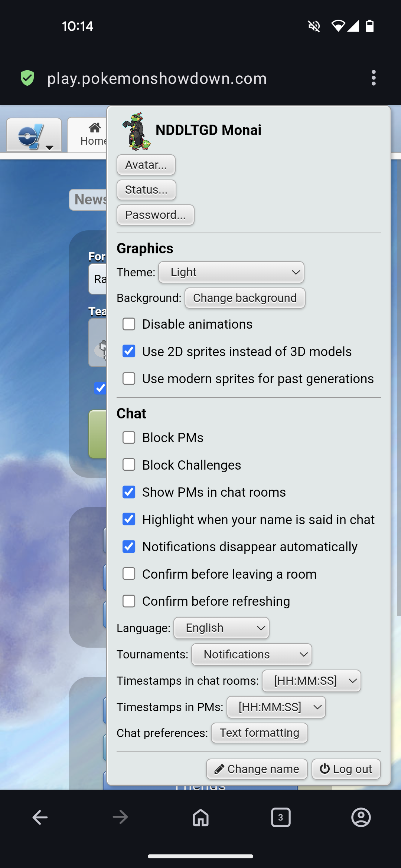Open the Language dropdown
This screenshot has width=401, height=868.
[x=221, y=628]
